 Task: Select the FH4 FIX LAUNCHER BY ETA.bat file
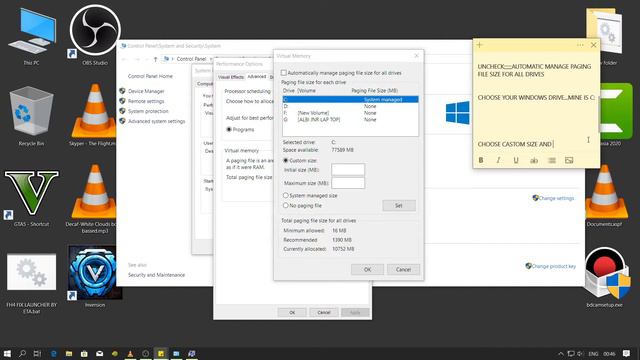31,283
